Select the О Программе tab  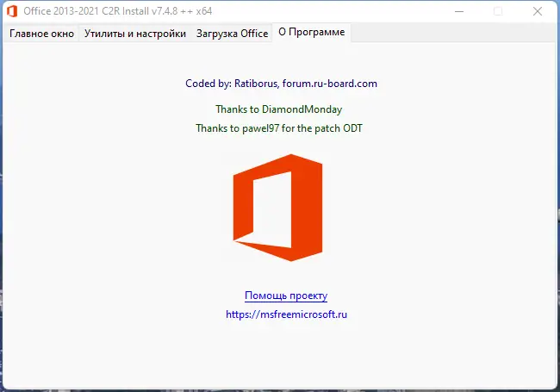click(x=311, y=32)
